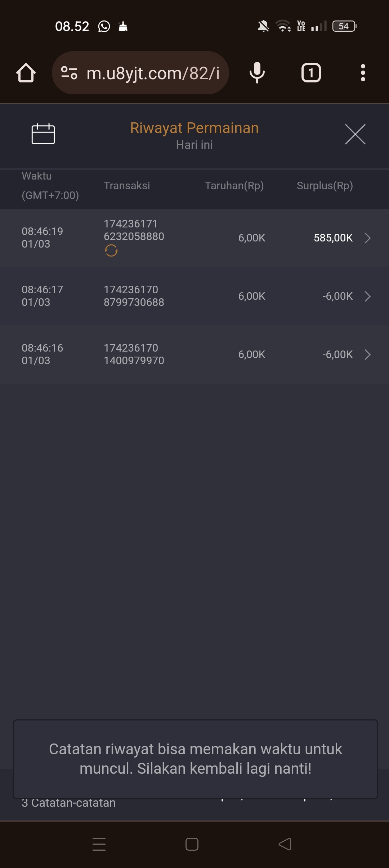Expand the 08:46:19 record chevron
This screenshot has width=389, height=868.
click(367, 238)
